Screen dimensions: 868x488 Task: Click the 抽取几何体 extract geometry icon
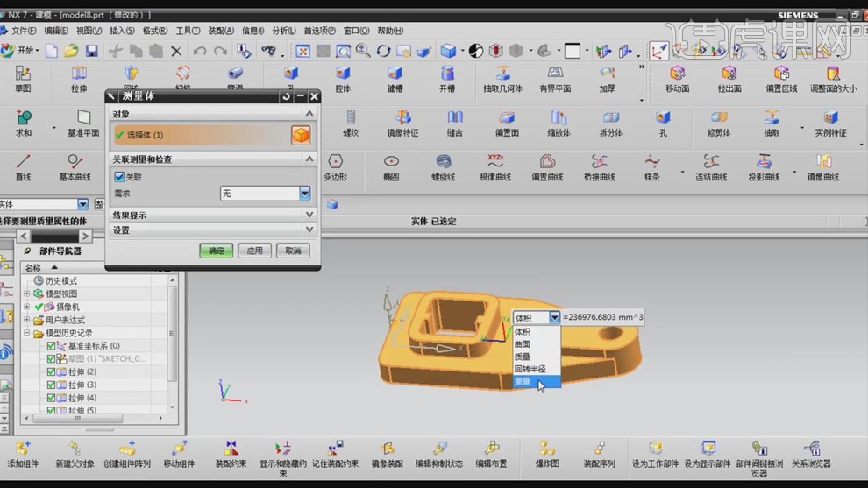point(502,79)
